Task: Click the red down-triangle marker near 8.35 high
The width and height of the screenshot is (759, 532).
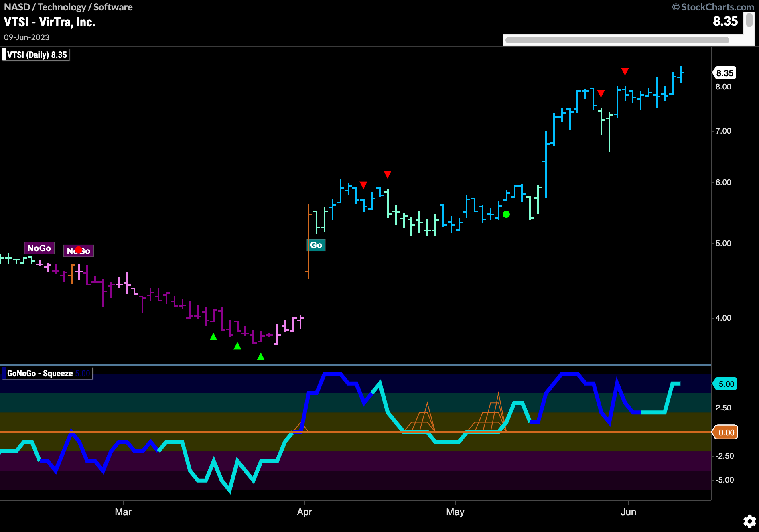Action: [625, 71]
